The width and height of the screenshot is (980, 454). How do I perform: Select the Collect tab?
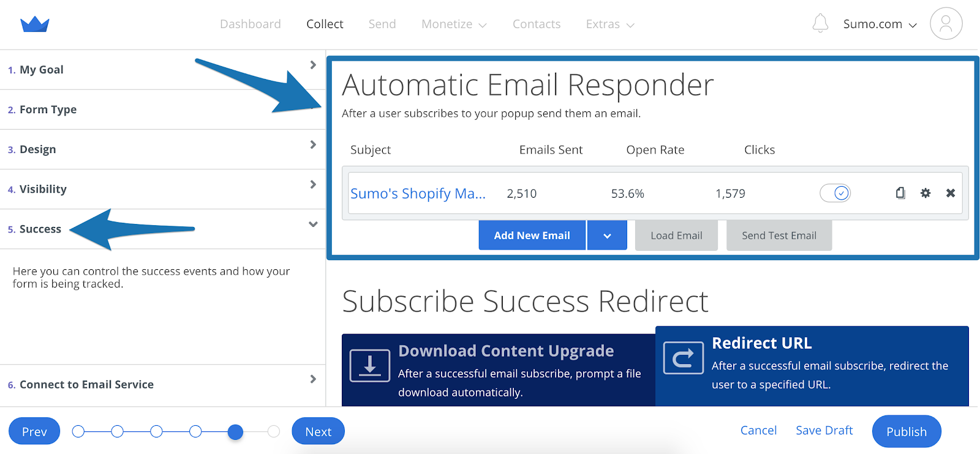[325, 24]
